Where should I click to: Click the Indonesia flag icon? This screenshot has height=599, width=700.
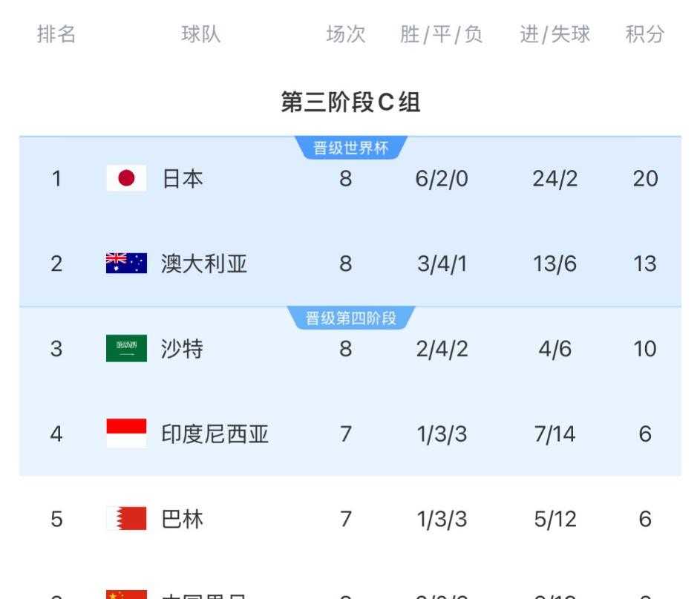[x=126, y=433]
